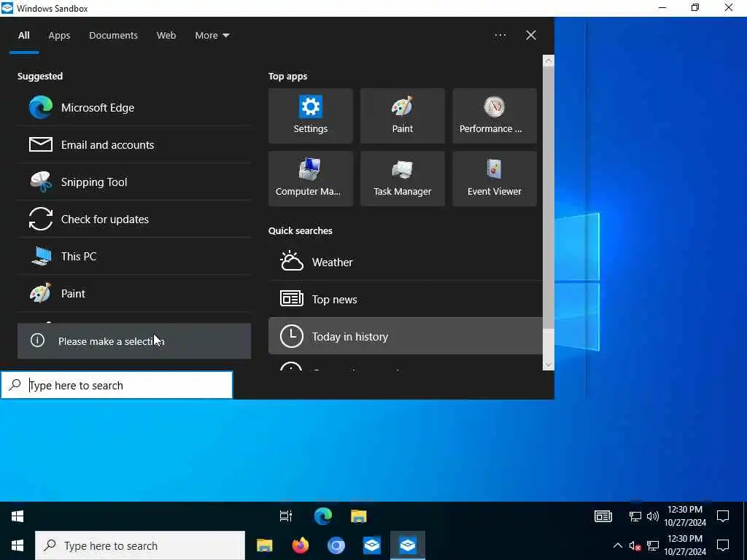This screenshot has width=747, height=560.
Task: Open Microsoft Edge from Suggested list
Action: coord(134,108)
